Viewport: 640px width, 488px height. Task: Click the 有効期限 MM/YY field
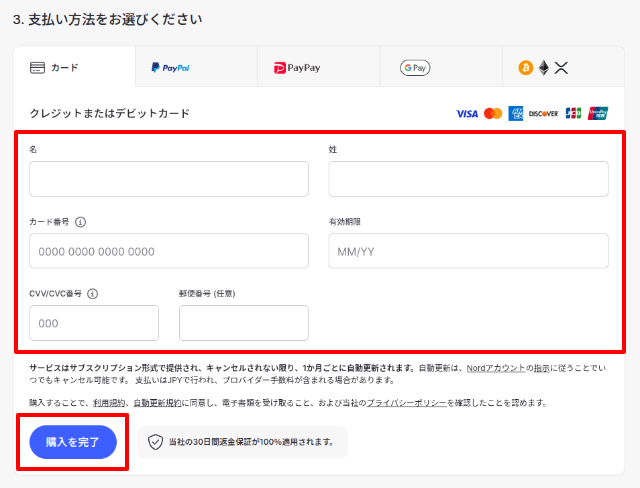468,251
